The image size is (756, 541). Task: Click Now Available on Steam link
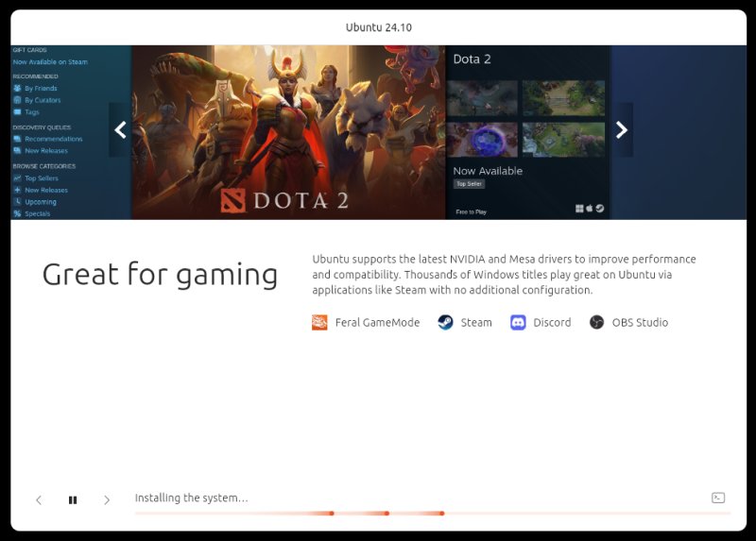pyautogui.click(x=50, y=62)
